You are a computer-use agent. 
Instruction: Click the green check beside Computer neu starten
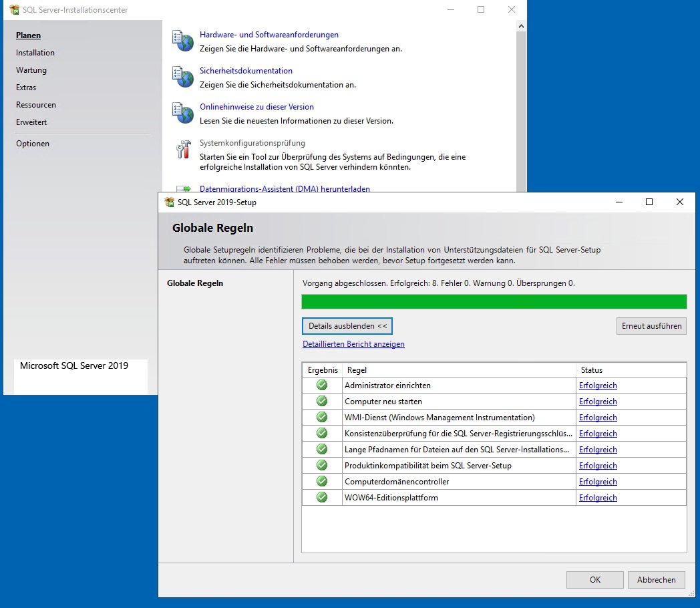[322, 401]
